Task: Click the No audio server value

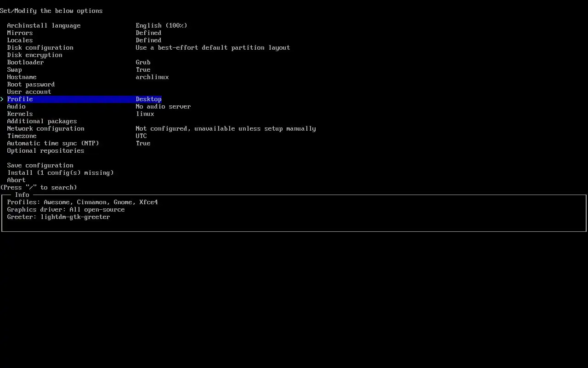Action: (163, 106)
